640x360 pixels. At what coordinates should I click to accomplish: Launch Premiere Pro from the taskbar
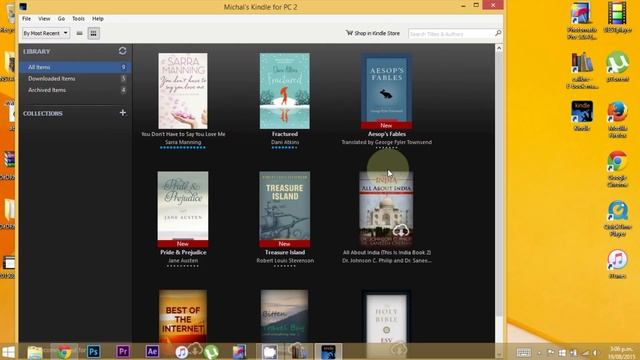123,351
